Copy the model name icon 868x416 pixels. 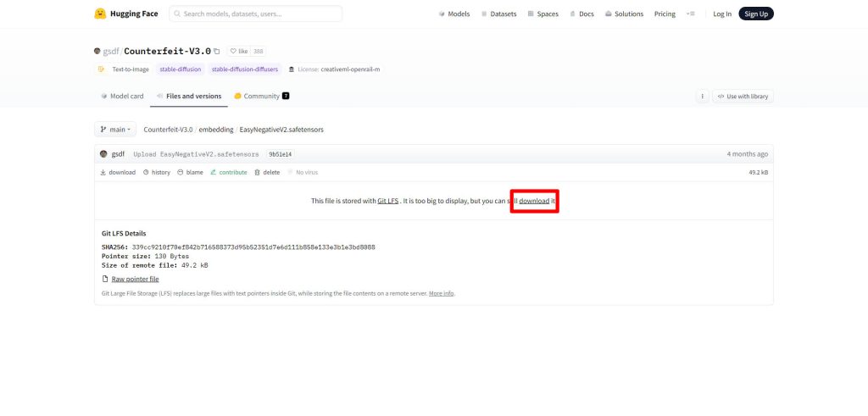216,52
